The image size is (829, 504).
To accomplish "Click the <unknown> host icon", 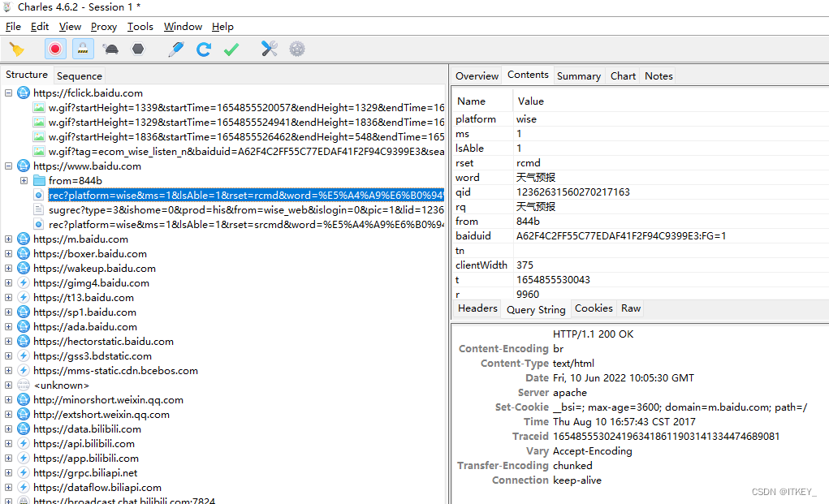I will point(24,386).
